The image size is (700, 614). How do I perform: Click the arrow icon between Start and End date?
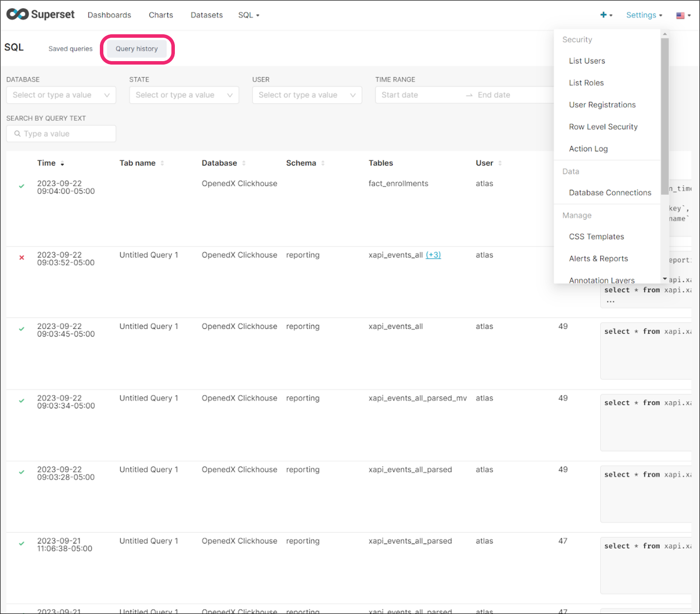tap(469, 95)
